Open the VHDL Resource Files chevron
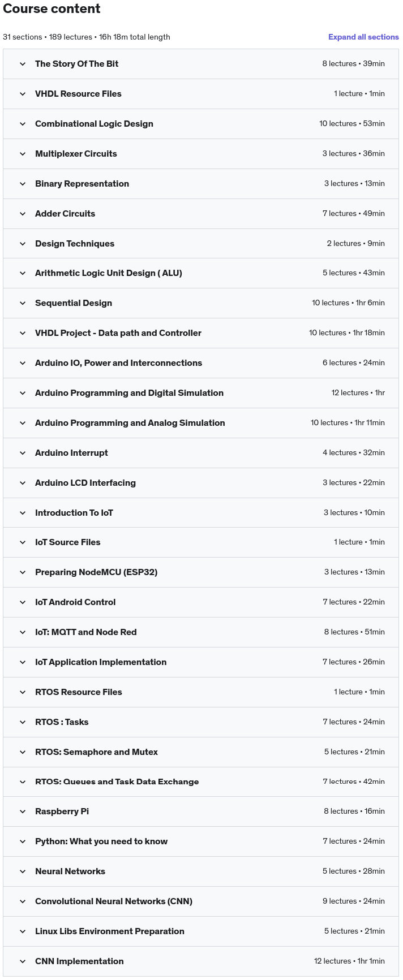Image resolution: width=403 pixels, height=980 pixels. 23,94
